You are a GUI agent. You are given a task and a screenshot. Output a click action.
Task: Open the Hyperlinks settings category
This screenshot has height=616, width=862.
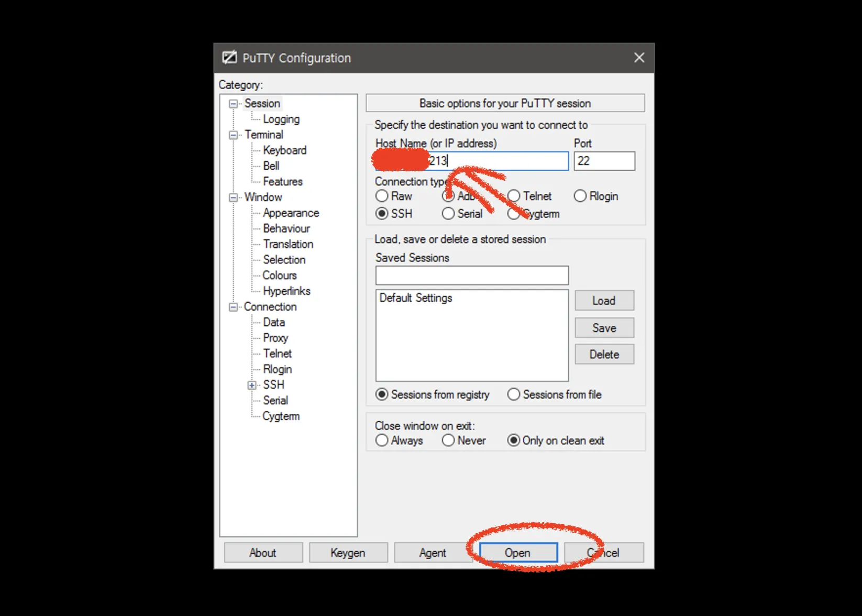point(287,291)
